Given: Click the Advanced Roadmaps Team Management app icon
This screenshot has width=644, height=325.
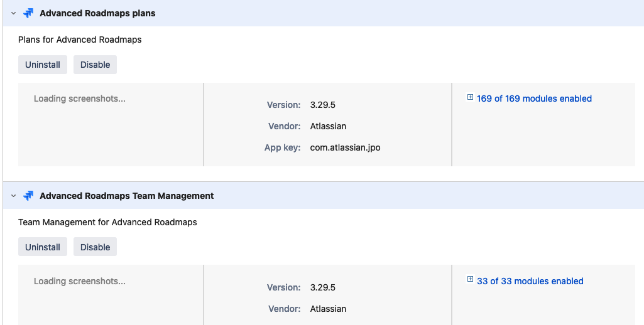Looking at the screenshot, I should point(28,196).
